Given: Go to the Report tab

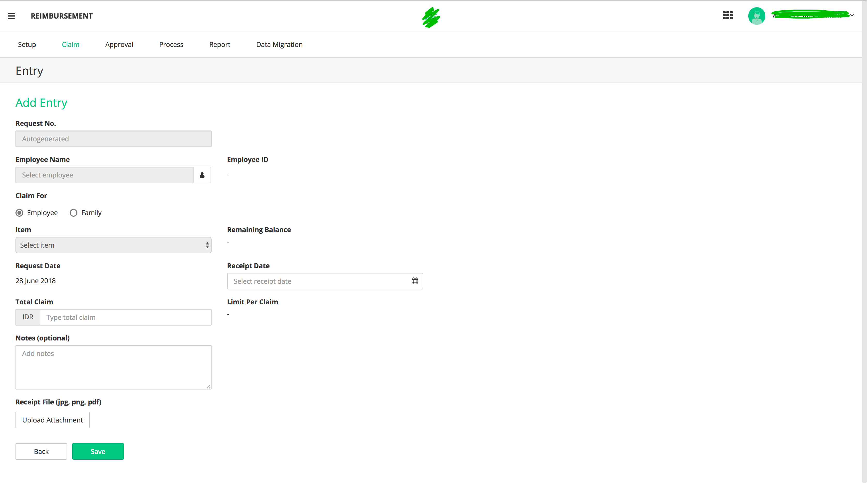Looking at the screenshot, I should click(x=220, y=45).
